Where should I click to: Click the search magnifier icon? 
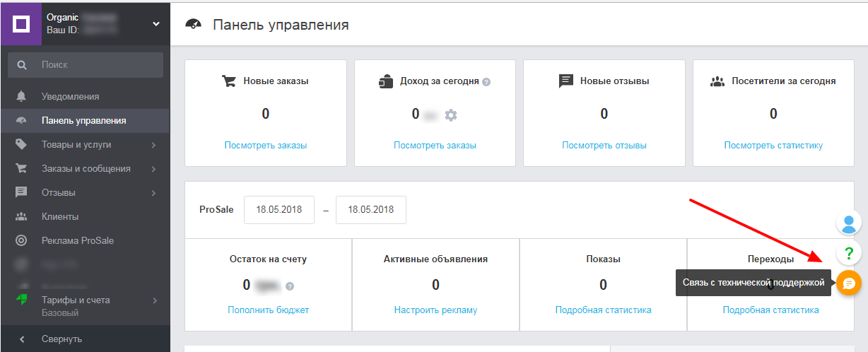coord(22,65)
